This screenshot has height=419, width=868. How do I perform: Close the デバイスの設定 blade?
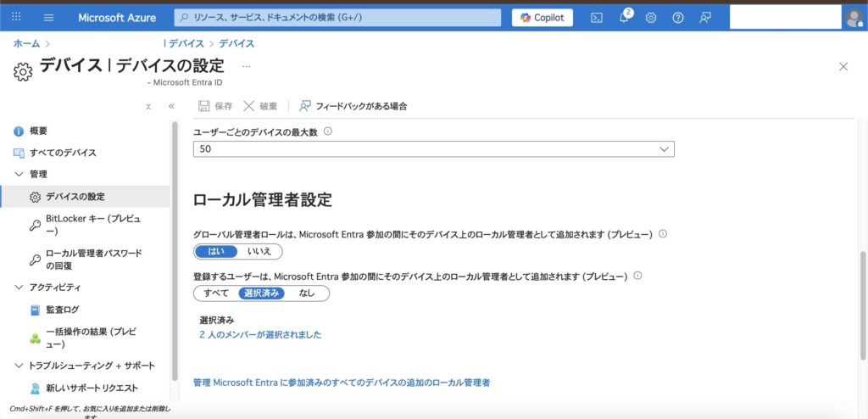tap(843, 66)
